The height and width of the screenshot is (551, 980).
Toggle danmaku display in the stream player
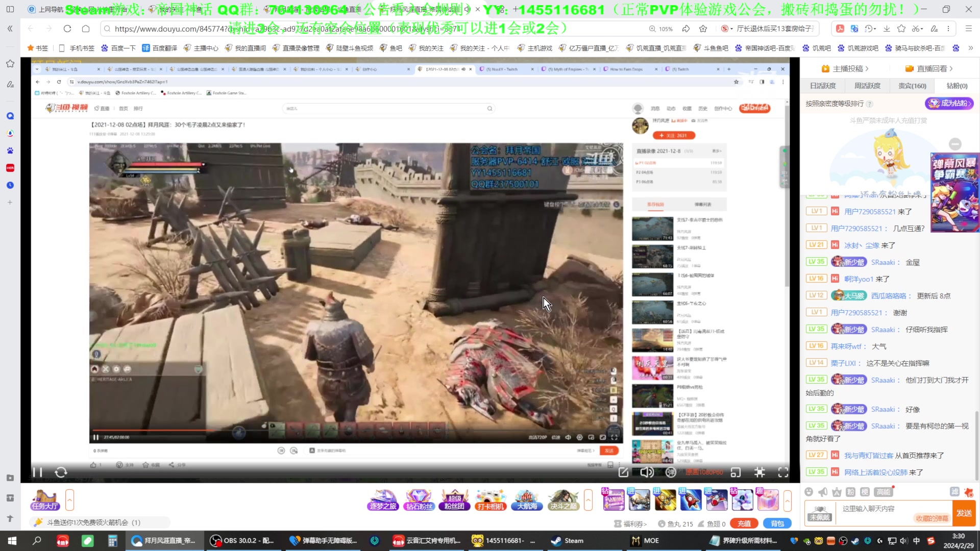click(x=671, y=472)
